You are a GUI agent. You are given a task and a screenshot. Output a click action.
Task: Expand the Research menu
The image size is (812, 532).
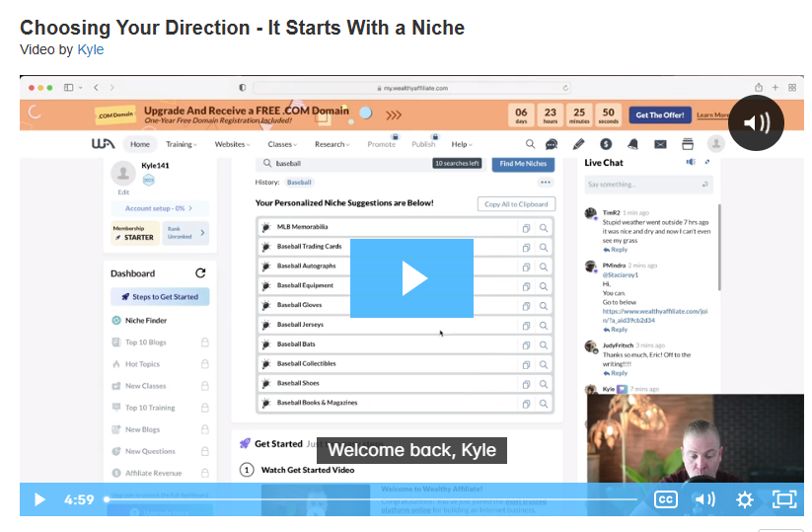[332, 144]
